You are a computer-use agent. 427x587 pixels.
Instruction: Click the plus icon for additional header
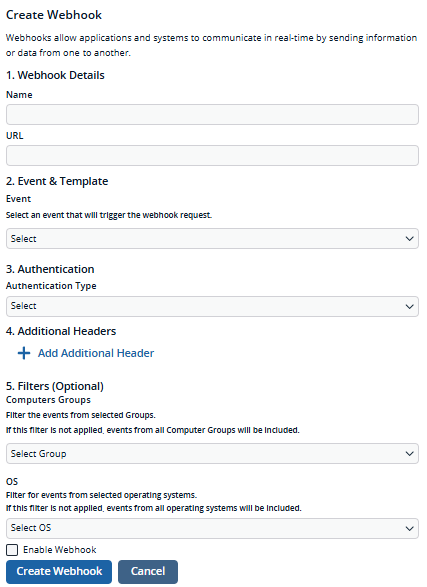[24, 353]
